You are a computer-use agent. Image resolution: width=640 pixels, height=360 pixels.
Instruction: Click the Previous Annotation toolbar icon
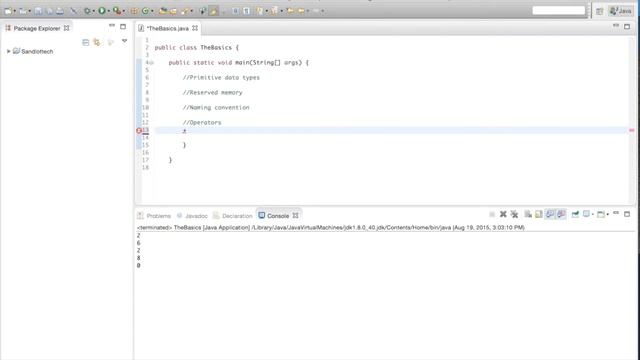coord(274,11)
